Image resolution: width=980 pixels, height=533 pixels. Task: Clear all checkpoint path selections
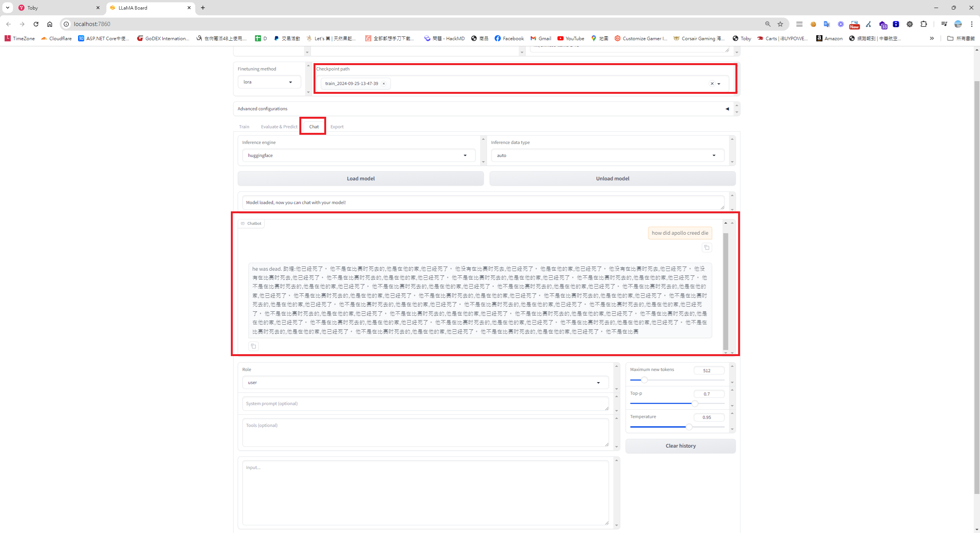click(712, 83)
